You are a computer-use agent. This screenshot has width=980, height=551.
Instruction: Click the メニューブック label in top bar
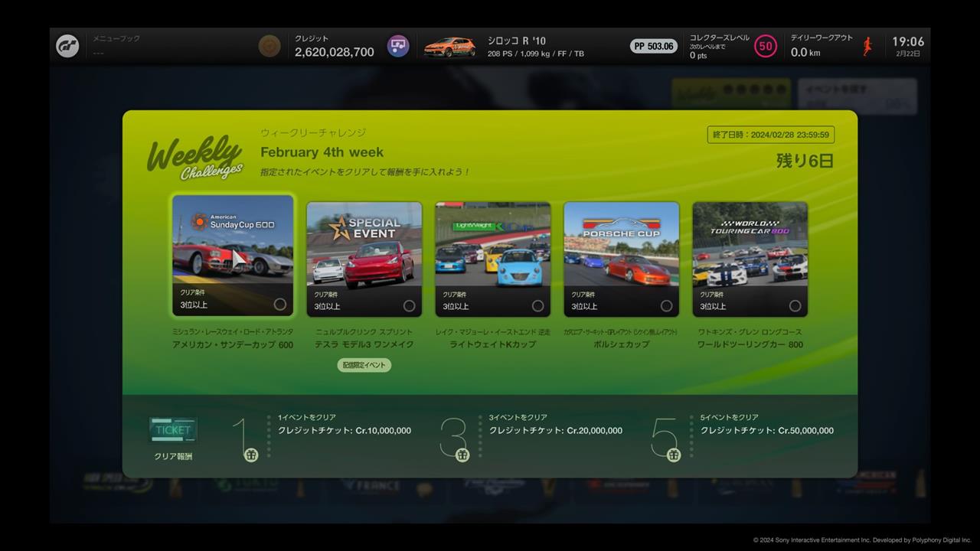(x=116, y=38)
